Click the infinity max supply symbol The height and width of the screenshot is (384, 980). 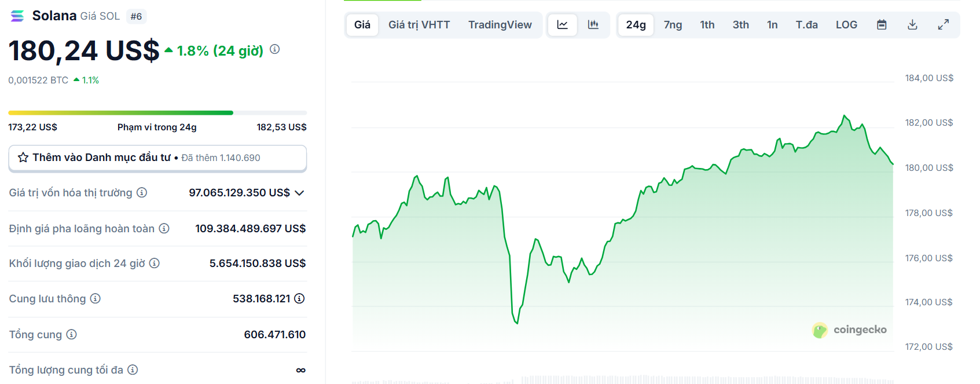(x=301, y=370)
